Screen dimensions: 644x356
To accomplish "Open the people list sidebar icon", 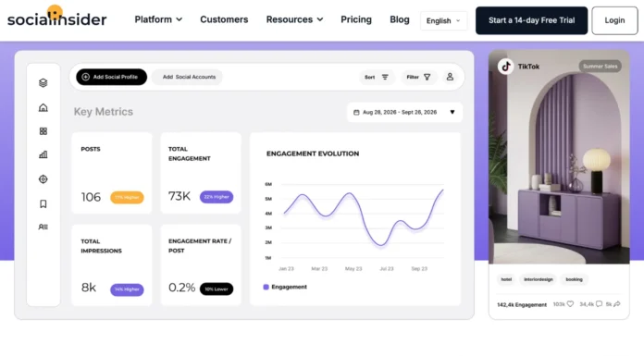I will point(43,227).
